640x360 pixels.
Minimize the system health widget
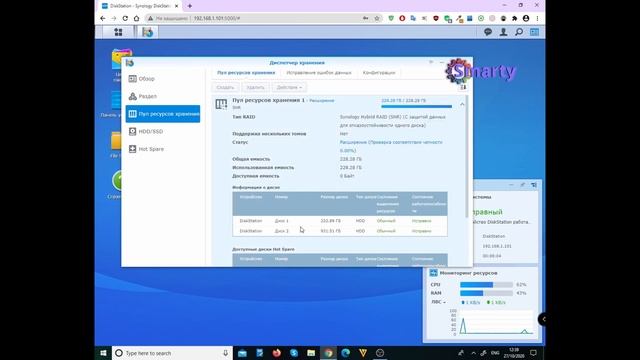pos(511,185)
